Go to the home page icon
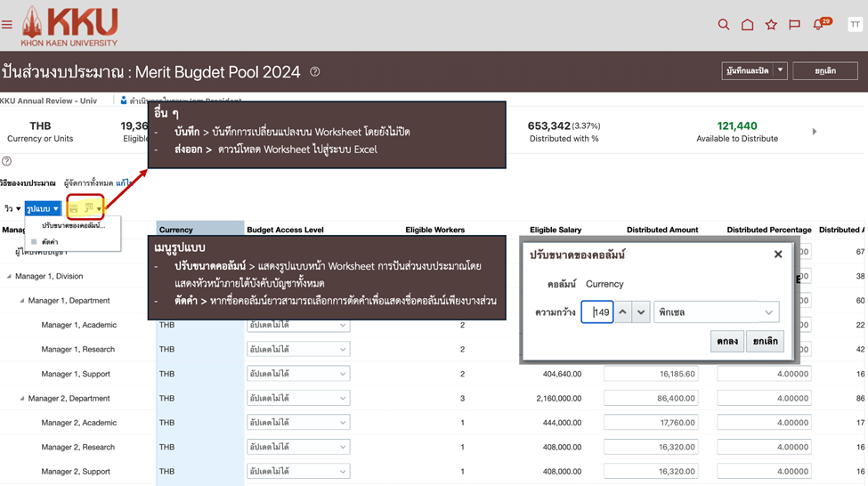Screen dimensions: 868x486 [x=748, y=25]
